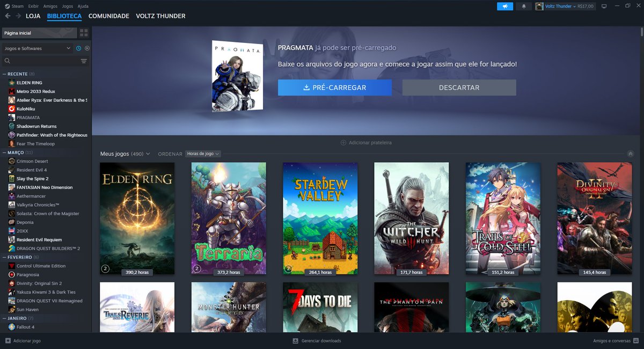Go to the COMUNIDADE tab
This screenshot has height=349, width=644.
click(108, 16)
